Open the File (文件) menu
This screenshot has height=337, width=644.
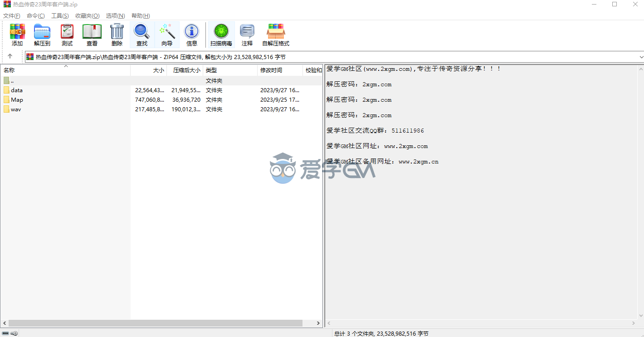(x=12, y=15)
